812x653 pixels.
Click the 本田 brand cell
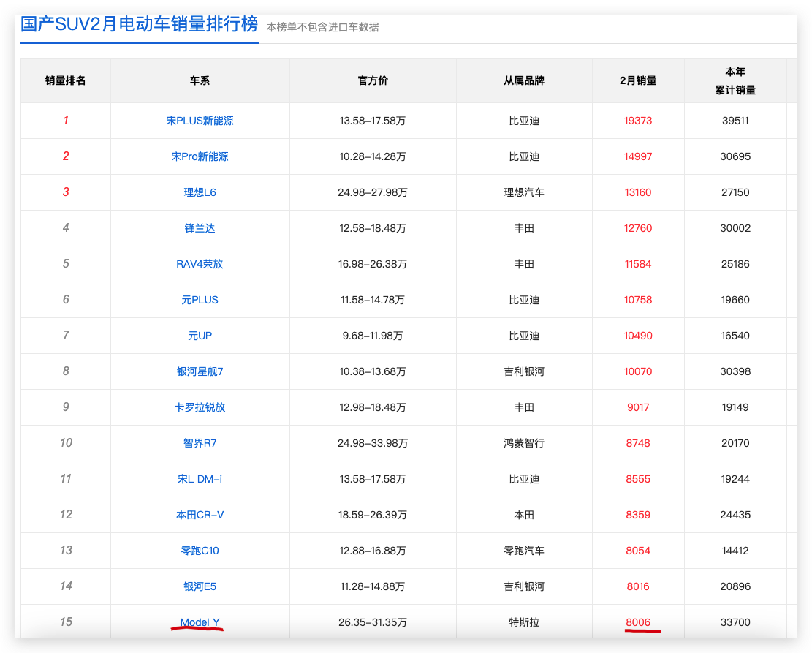[523, 515]
